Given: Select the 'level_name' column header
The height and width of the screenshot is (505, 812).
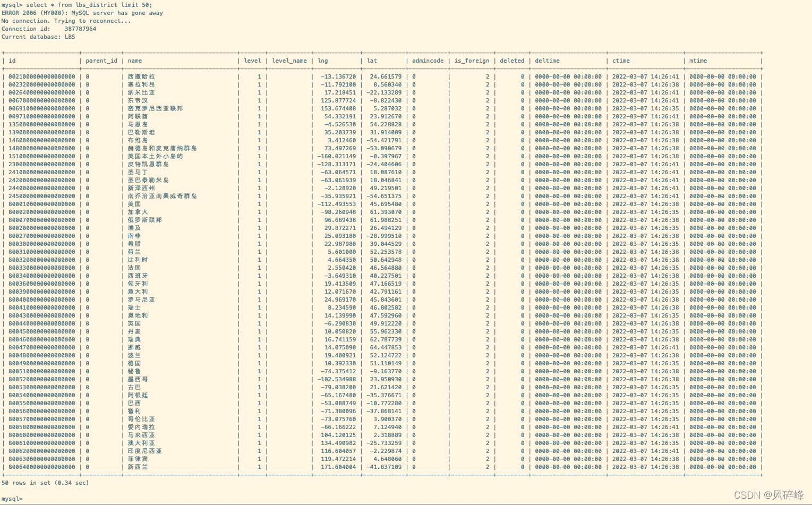Looking at the screenshot, I should pos(289,61).
